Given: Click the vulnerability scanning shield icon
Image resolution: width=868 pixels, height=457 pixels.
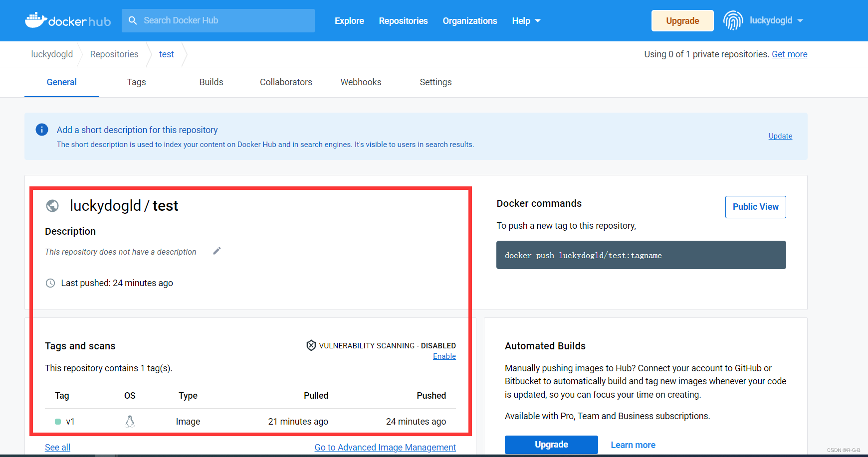Looking at the screenshot, I should [311, 345].
